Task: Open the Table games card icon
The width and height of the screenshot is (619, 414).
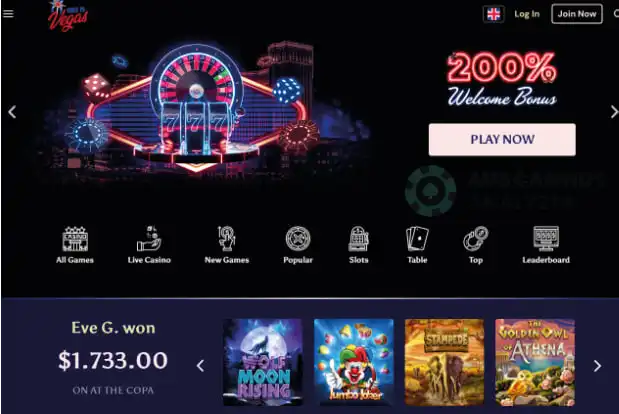Action: pos(417,245)
